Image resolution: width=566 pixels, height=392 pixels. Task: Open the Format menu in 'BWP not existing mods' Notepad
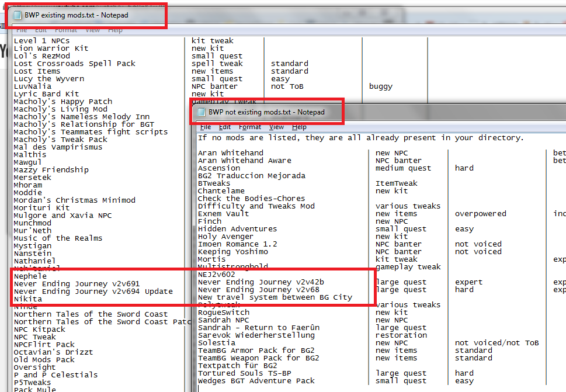pos(250,127)
